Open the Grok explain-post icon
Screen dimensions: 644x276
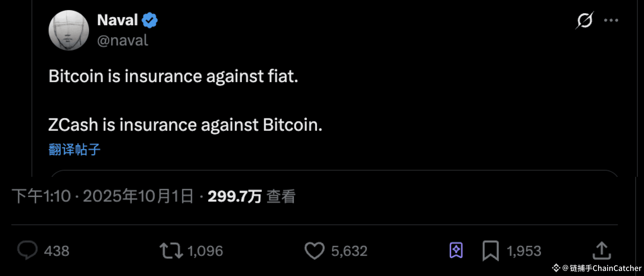pos(585,21)
